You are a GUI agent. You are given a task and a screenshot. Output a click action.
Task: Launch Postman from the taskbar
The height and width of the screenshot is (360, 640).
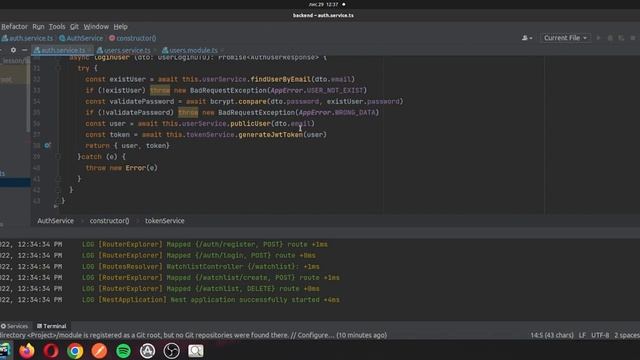click(99, 351)
